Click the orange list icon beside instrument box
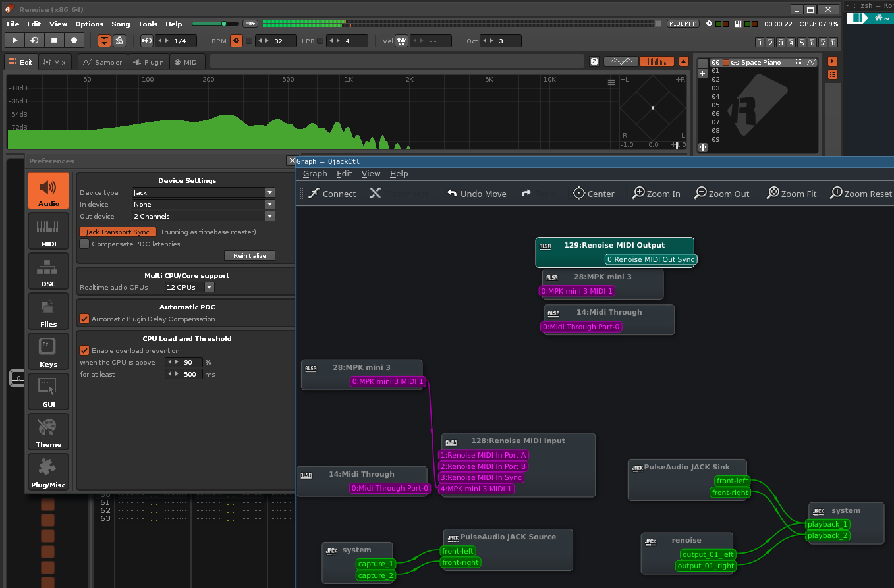Viewport: 894px width, 588px height. (x=833, y=74)
